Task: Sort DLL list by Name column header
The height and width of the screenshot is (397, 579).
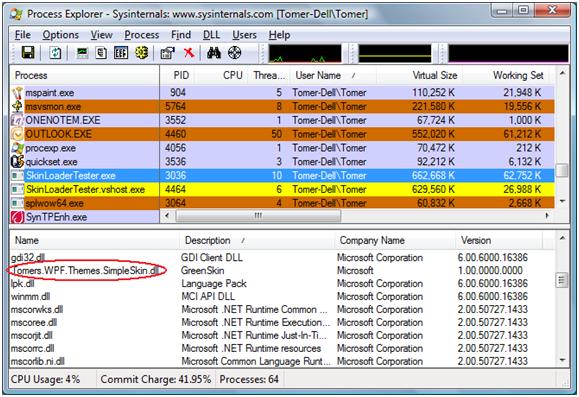Action: pyautogui.click(x=95, y=240)
